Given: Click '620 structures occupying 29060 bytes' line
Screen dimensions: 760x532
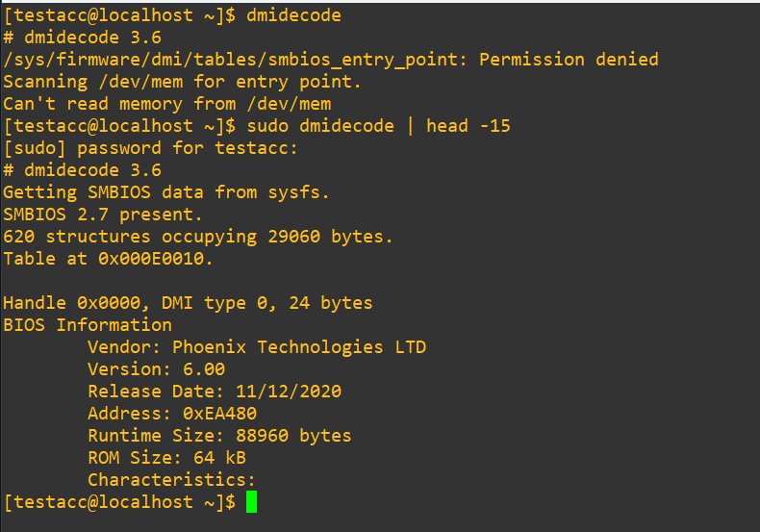Looking at the screenshot, I should 198,237.
